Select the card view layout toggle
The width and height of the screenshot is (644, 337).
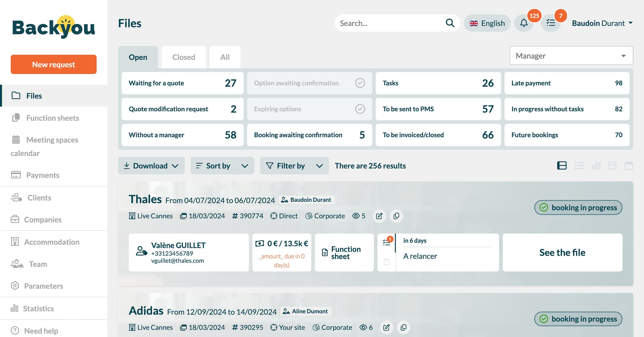pos(562,165)
